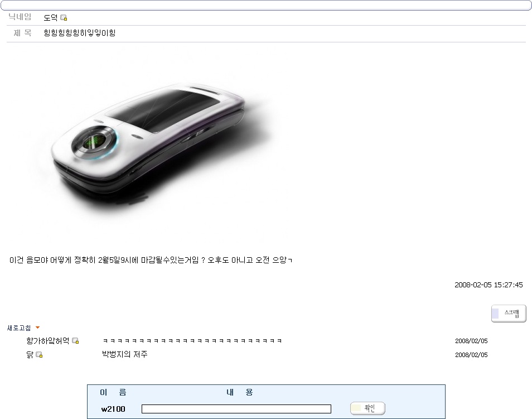Click the 제 목 field label
The image size is (532, 419).
[22, 33]
